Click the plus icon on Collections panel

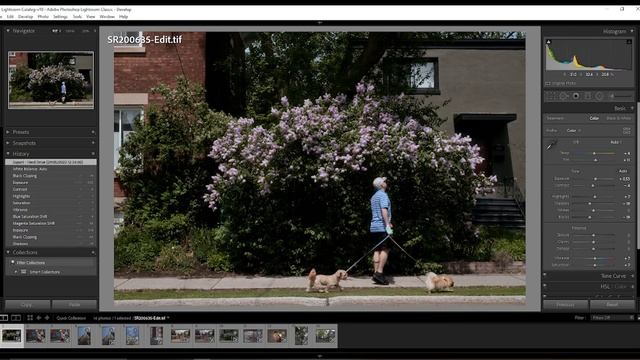[93, 253]
